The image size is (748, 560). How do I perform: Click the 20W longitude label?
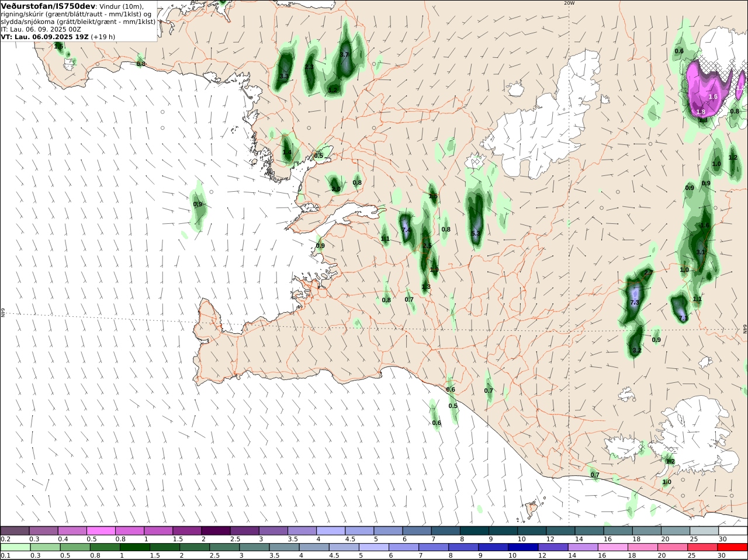(569, 3)
